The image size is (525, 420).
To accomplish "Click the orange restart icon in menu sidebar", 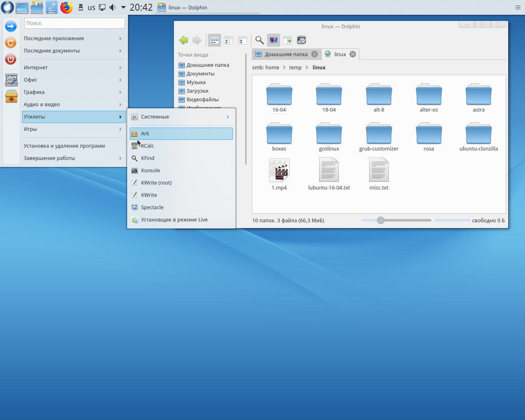I will pyautogui.click(x=11, y=43).
